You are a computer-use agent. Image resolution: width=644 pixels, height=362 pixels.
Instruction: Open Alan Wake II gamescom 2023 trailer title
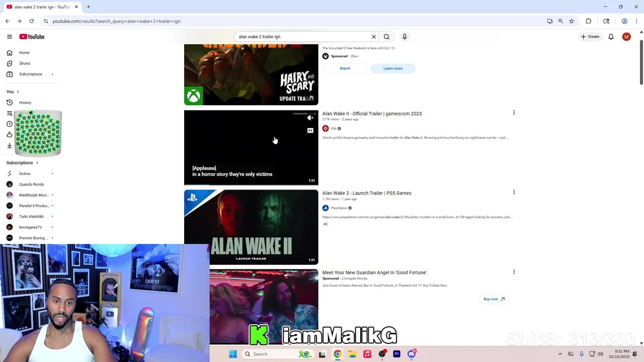click(372, 114)
